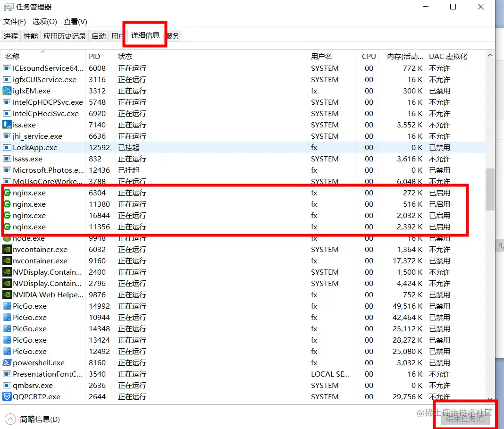504x429 pixels.
Task: Click the PicGo.exe name with PID 14348
Action: point(30,329)
